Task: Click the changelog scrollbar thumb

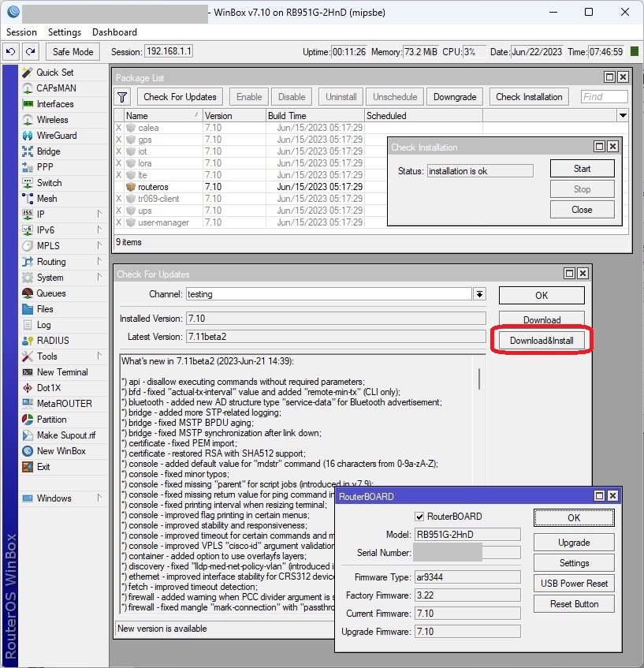Action: pos(479,379)
